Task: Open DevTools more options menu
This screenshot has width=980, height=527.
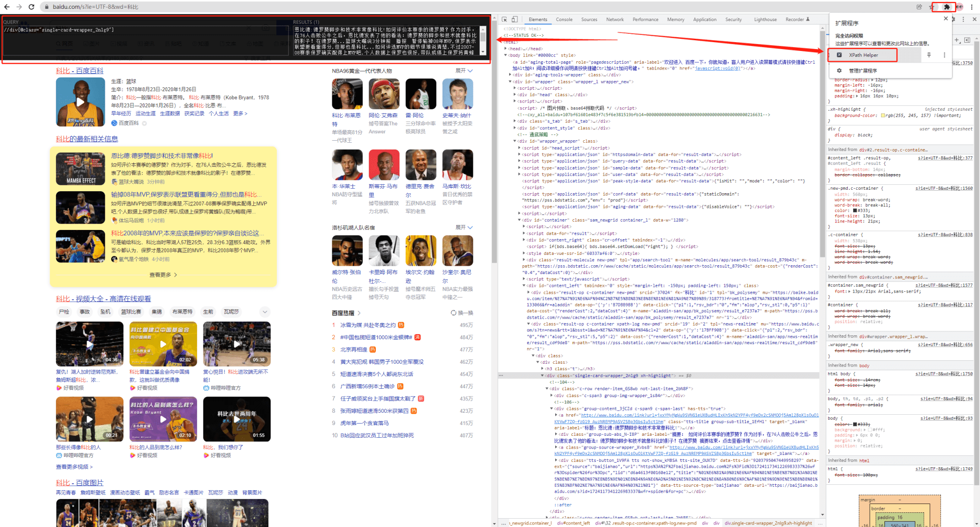Action: click(x=963, y=20)
